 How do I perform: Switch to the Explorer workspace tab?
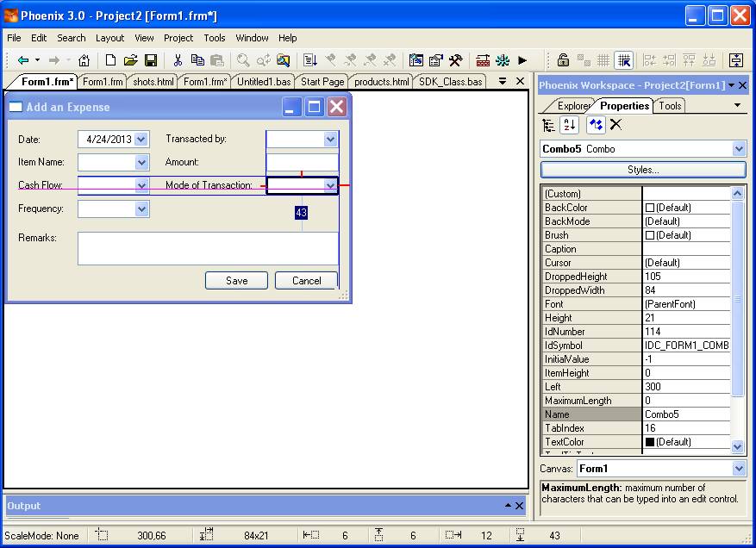[572, 106]
